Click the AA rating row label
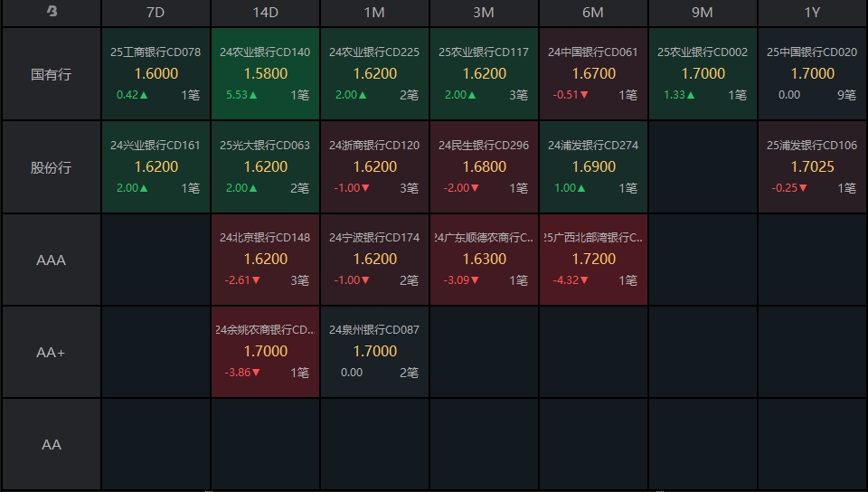Viewport: 868px width, 492px height. pos(51,444)
